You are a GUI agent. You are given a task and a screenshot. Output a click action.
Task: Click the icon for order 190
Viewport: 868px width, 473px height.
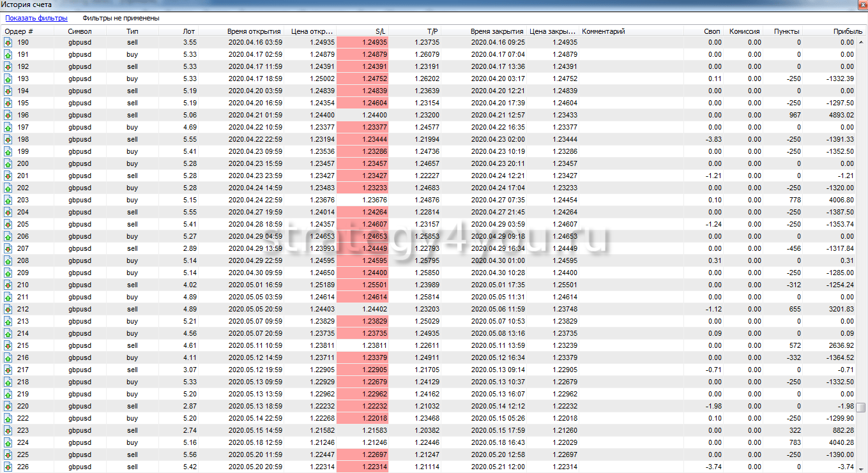[8, 43]
